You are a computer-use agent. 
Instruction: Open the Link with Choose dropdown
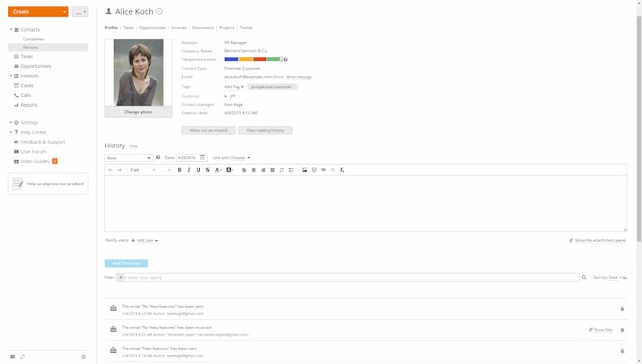240,158
